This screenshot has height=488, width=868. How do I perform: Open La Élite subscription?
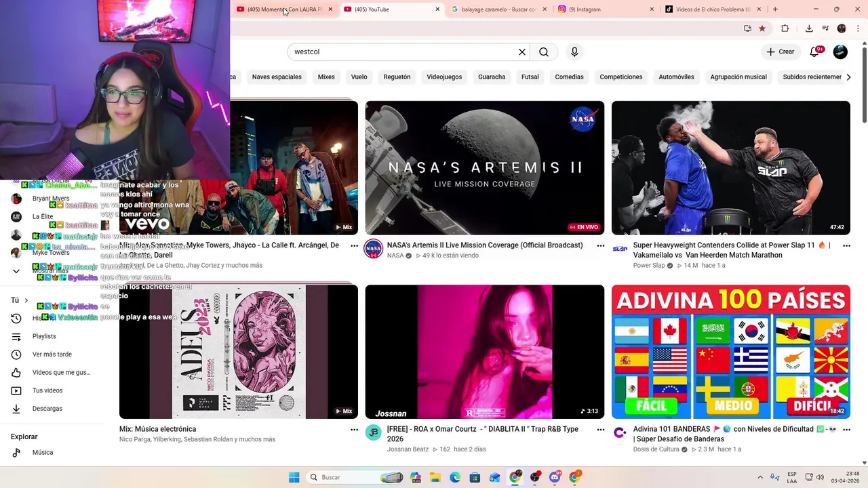tap(43, 217)
